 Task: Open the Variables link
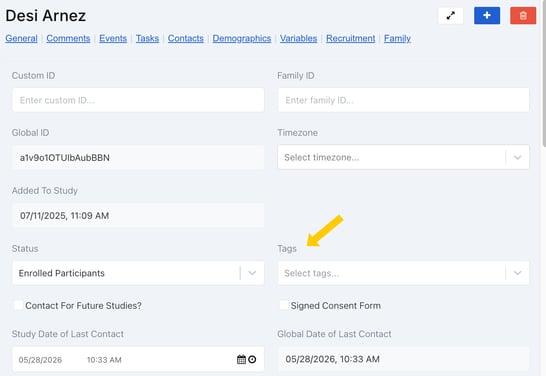(x=298, y=38)
